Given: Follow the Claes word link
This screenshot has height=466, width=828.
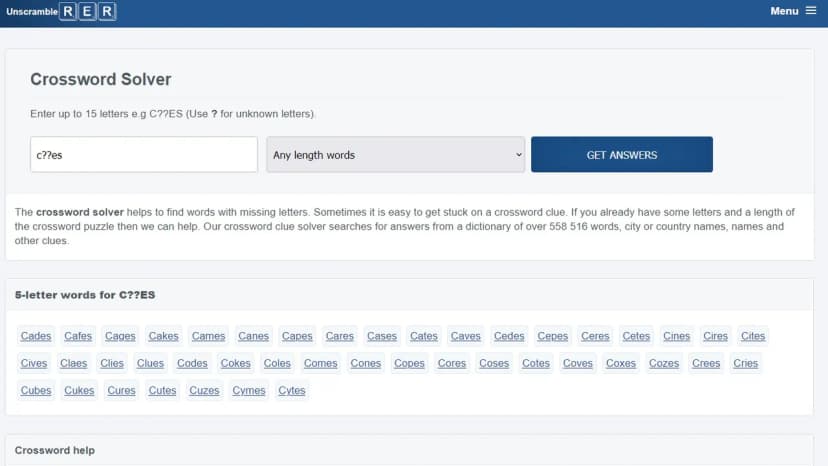Looking at the screenshot, I should click(73, 364).
